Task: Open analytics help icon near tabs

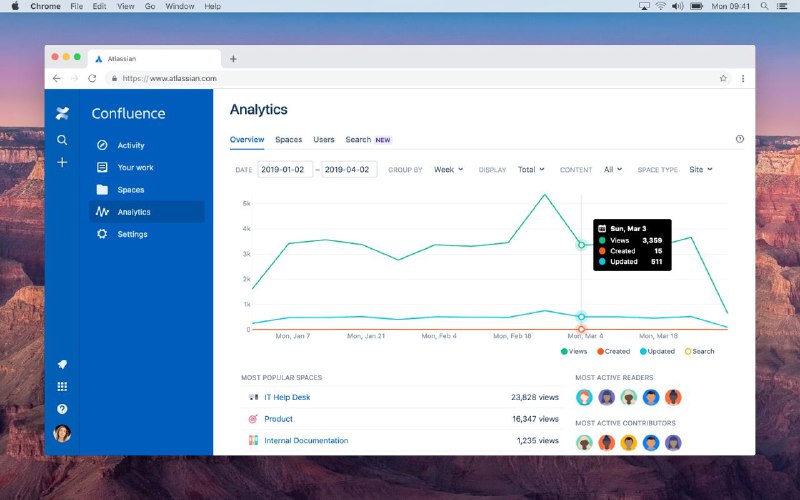Action: (x=740, y=139)
